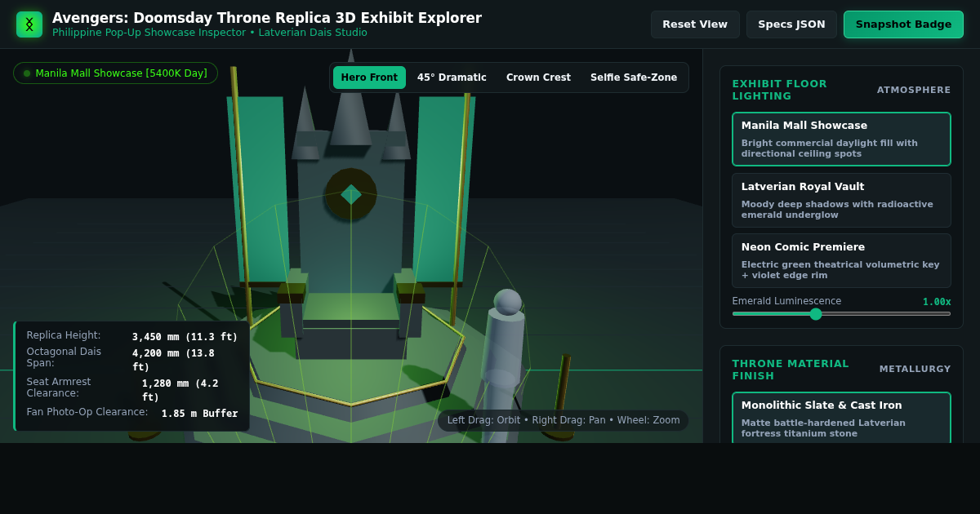Click the orbit/pan/zoom hint bar

pos(563,420)
